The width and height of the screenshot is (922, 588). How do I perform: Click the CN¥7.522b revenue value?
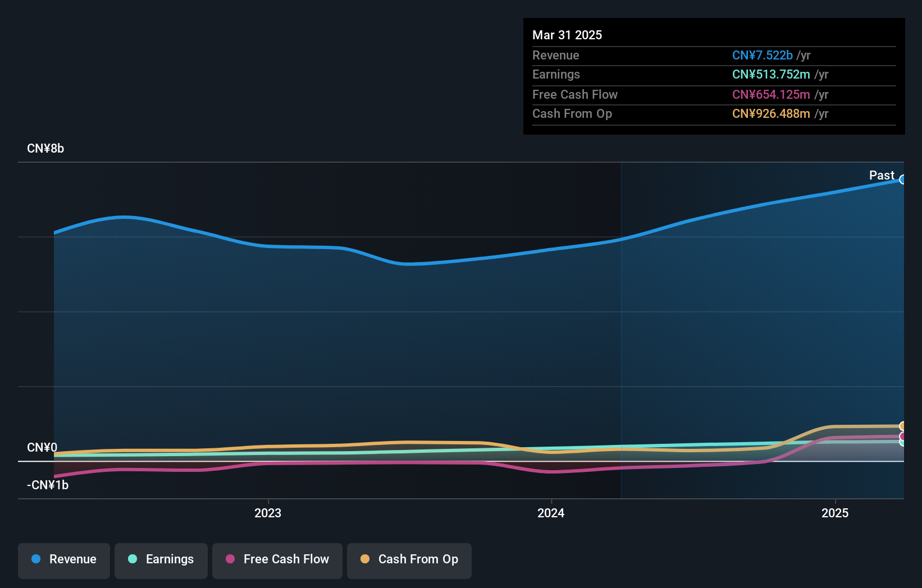point(763,55)
